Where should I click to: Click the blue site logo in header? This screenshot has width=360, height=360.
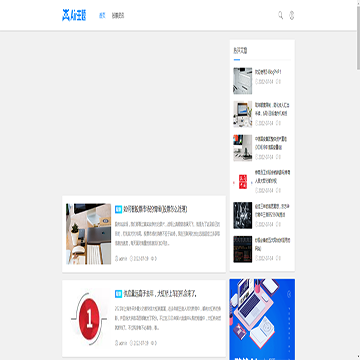click(x=74, y=15)
